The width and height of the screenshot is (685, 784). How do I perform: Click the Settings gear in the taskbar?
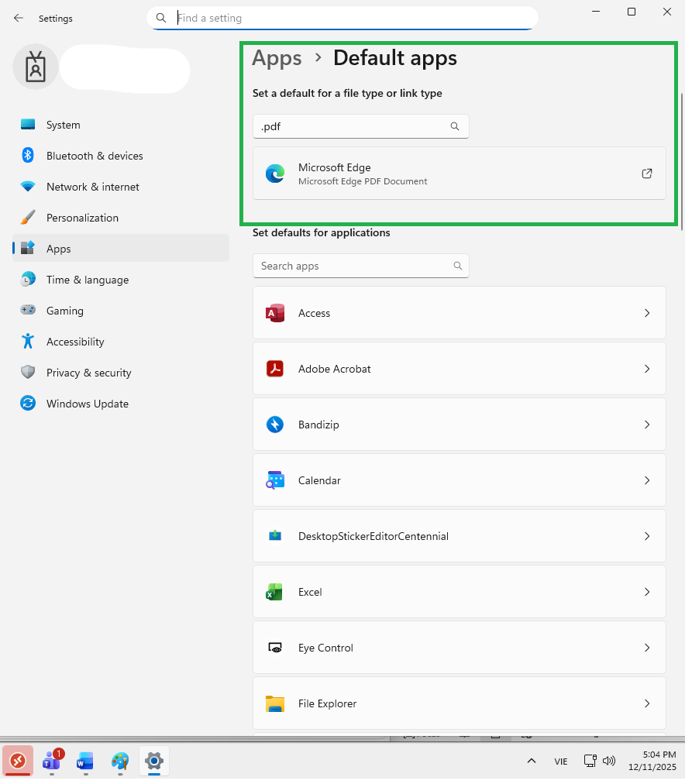(x=154, y=762)
